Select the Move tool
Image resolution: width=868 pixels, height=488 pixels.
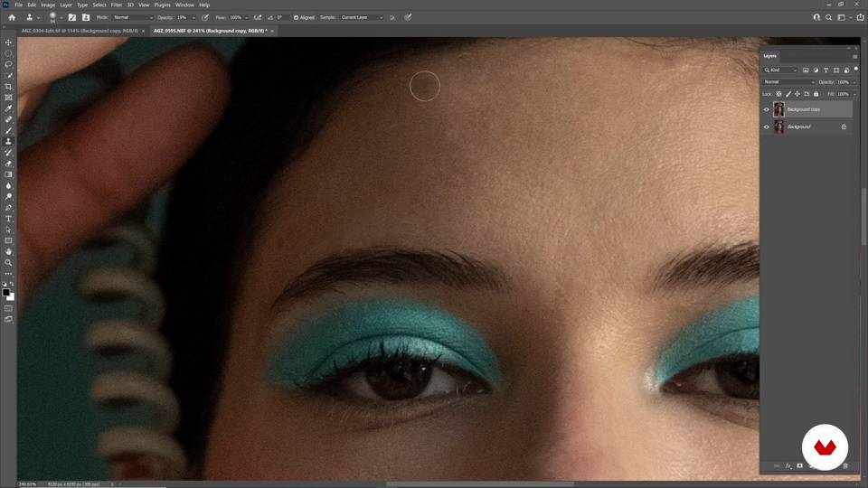tap(8, 42)
